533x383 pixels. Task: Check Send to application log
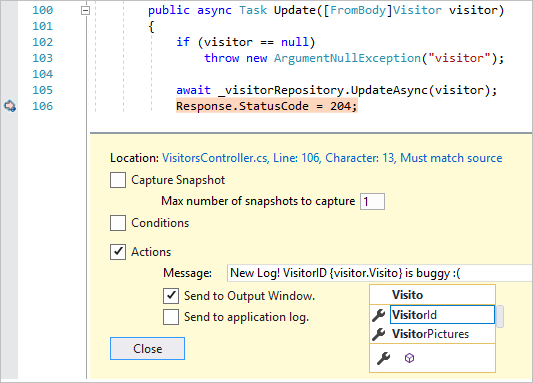point(171,317)
